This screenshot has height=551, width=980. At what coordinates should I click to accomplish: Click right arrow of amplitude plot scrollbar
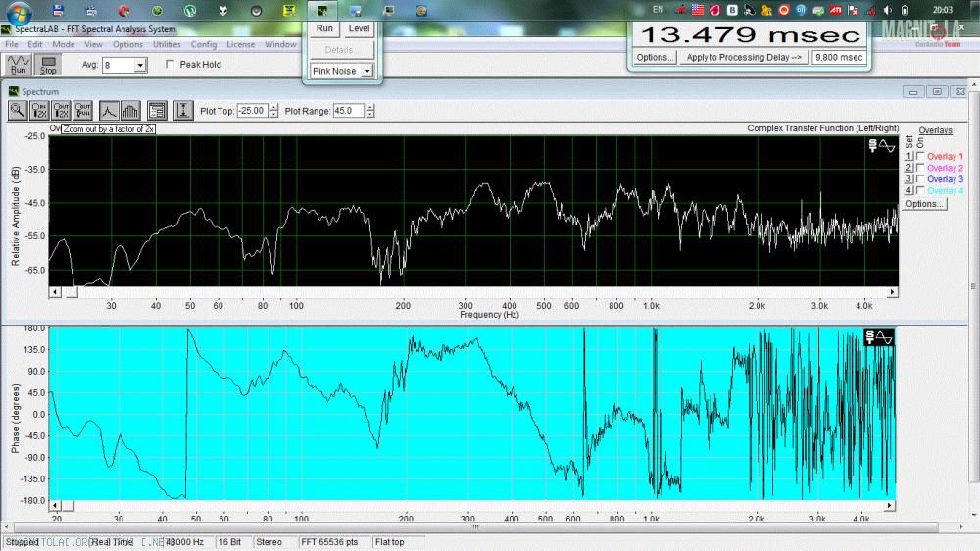click(893, 292)
